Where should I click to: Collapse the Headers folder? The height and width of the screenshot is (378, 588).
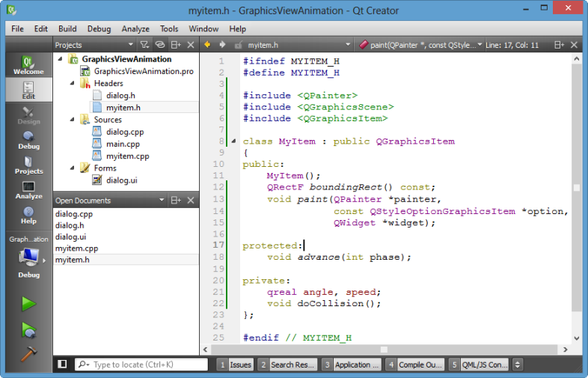pyautogui.click(x=72, y=83)
